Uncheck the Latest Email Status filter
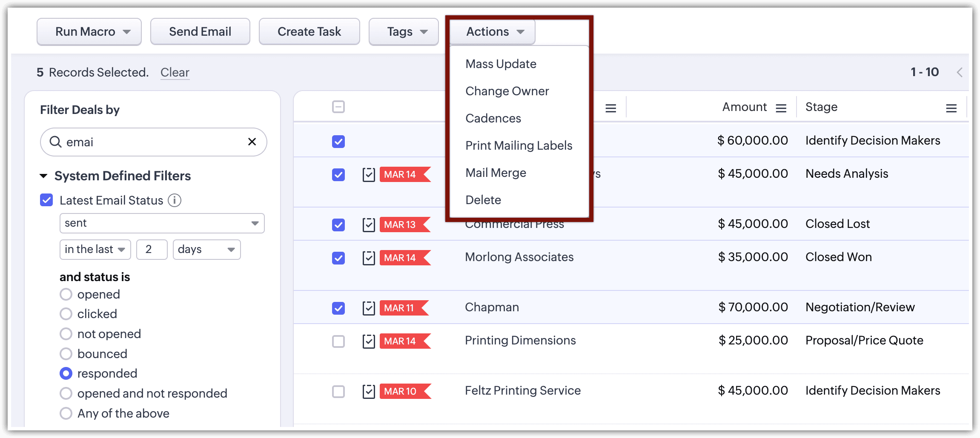The width and height of the screenshot is (980, 438). [x=46, y=200]
